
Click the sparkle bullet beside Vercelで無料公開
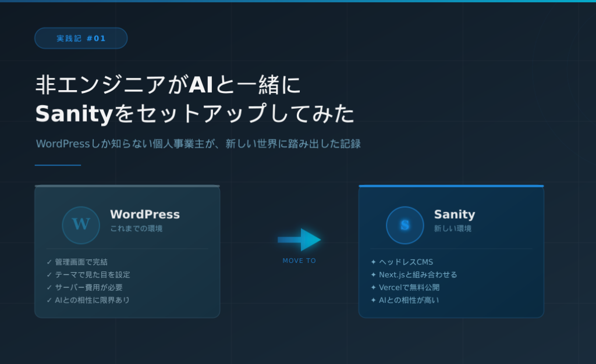point(374,288)
